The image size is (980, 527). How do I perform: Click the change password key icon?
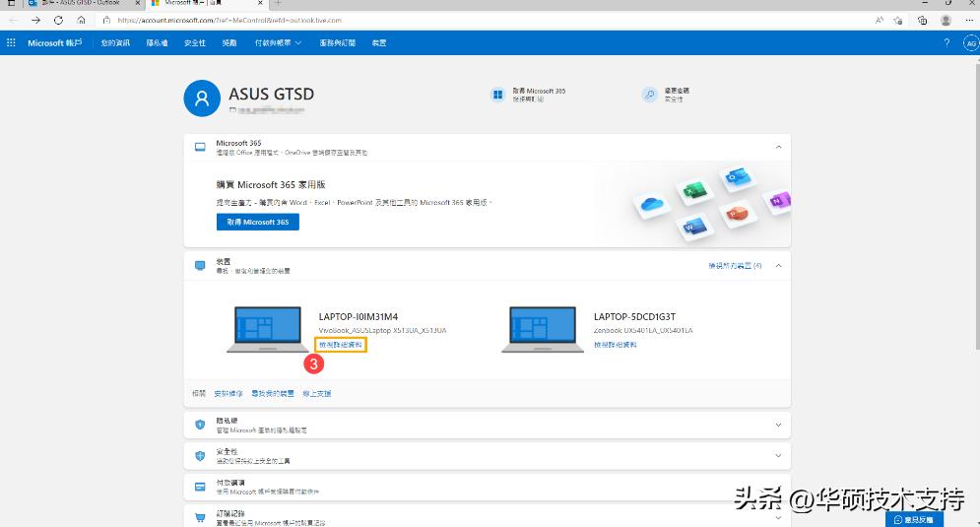click(x=650, y=95)
